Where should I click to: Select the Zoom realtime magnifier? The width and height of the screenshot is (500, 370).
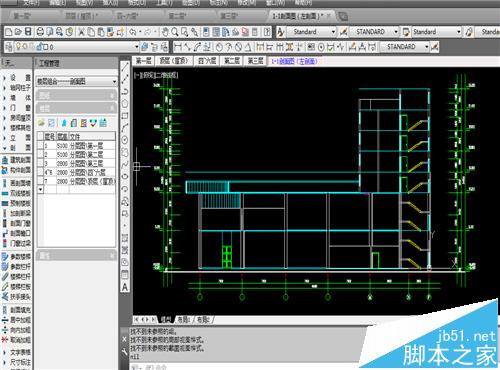[175, 32]
